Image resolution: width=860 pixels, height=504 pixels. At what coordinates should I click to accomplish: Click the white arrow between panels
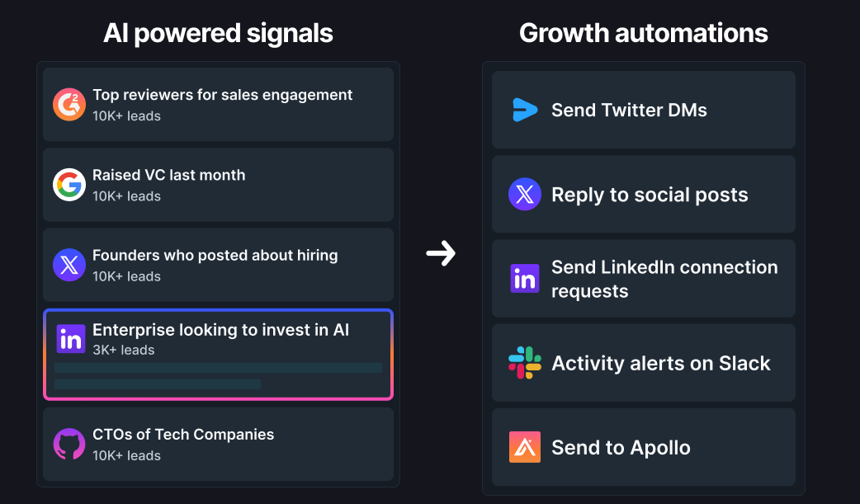(441, 253)
